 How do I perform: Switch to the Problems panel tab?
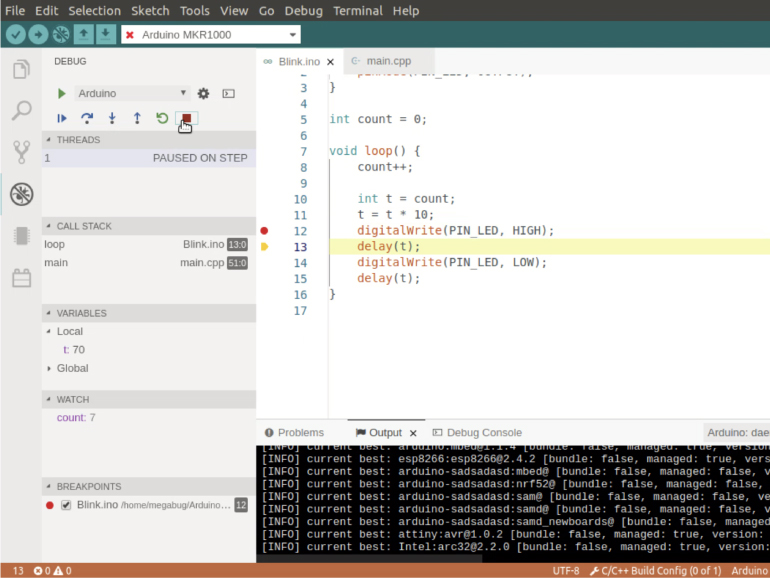tap(294, 433)
